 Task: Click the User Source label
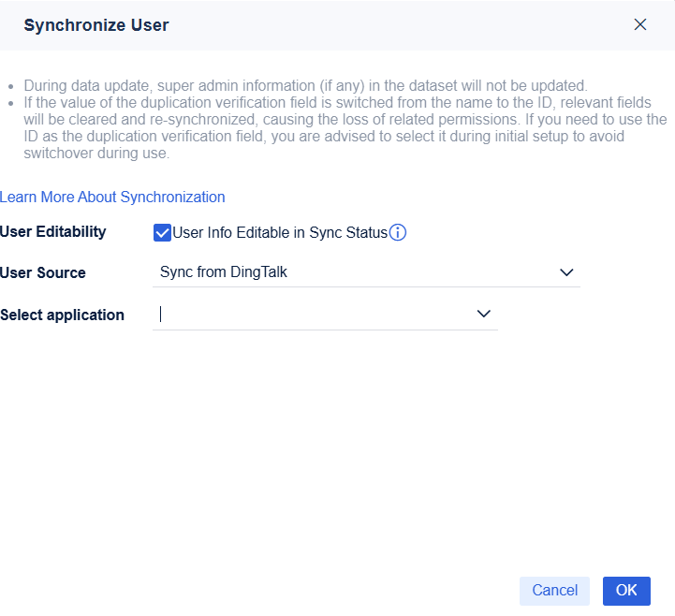pyautogui.click(x=43, y=273)
